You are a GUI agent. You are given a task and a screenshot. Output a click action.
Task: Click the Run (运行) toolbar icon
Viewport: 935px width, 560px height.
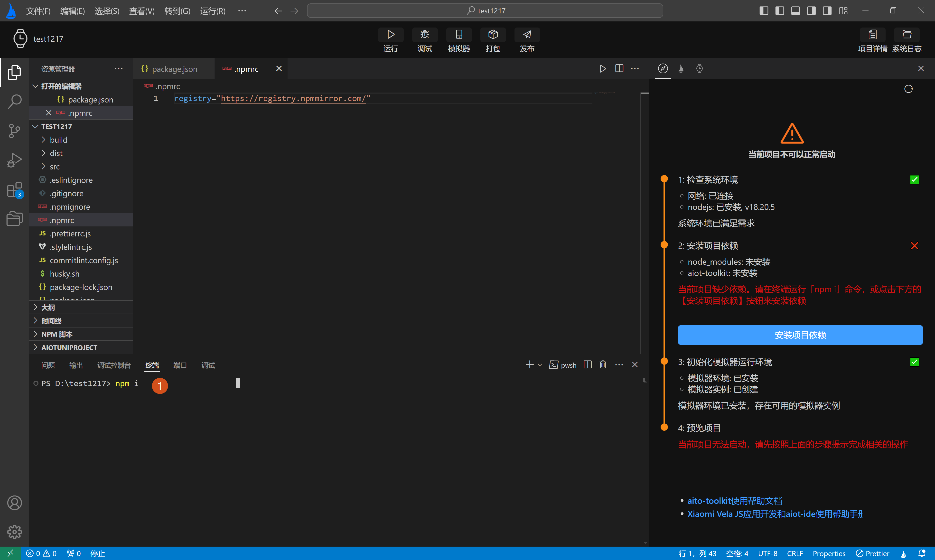click(391, 35)
